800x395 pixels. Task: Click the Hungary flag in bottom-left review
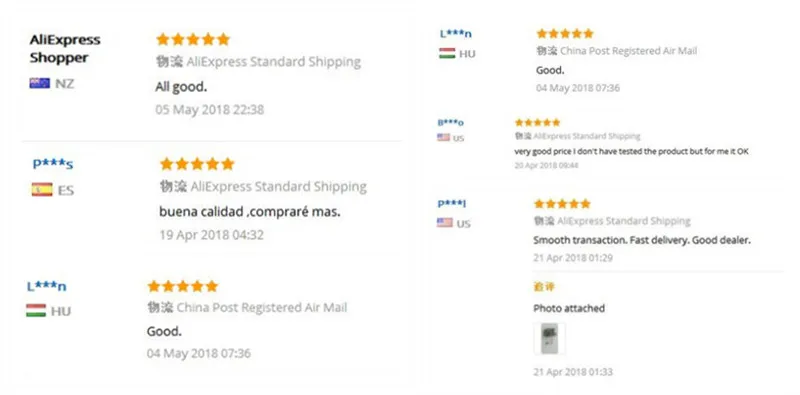pos(36,310)
